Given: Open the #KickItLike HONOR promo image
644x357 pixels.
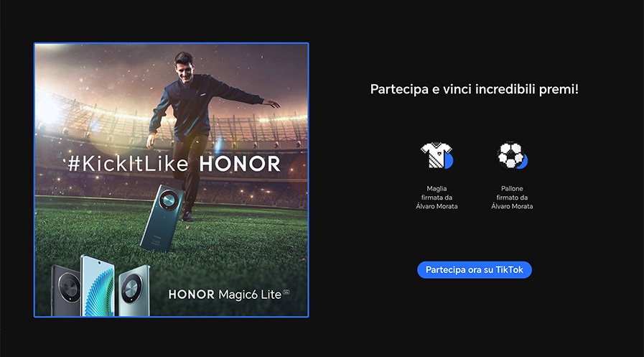Looking at the screenshot, I should tap(172, 180).
